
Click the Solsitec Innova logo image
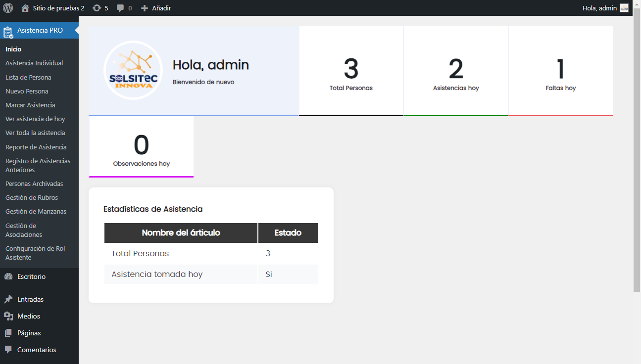click(133, 70)
